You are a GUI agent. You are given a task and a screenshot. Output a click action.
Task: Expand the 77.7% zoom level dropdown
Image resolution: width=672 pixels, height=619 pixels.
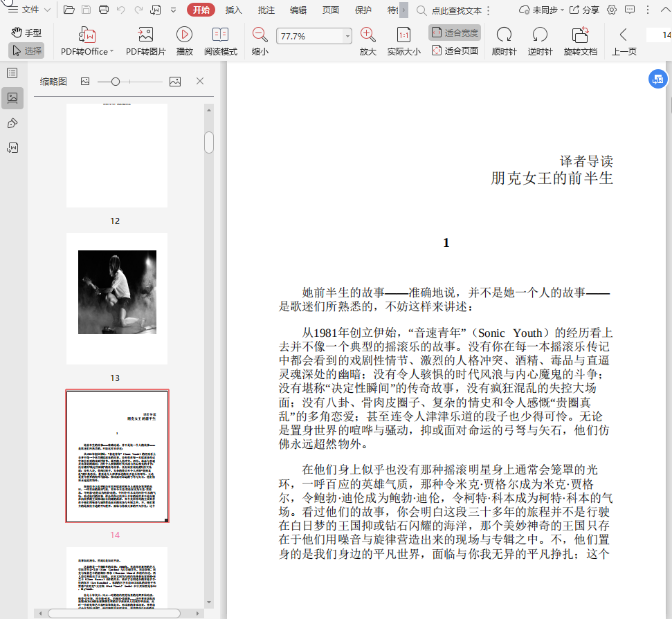tap(347, 36)
